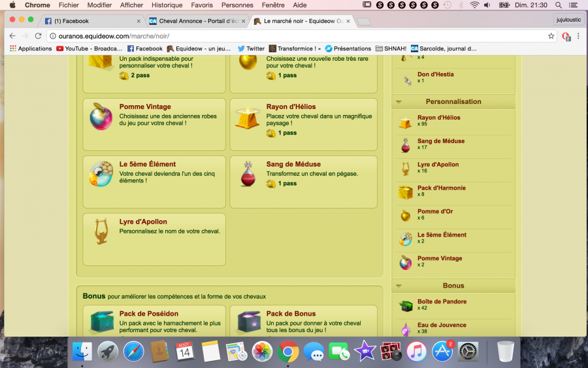Viewport: 588px width, 368px height.
Task: Open the Favoris menu
Action: pos(202,5)
